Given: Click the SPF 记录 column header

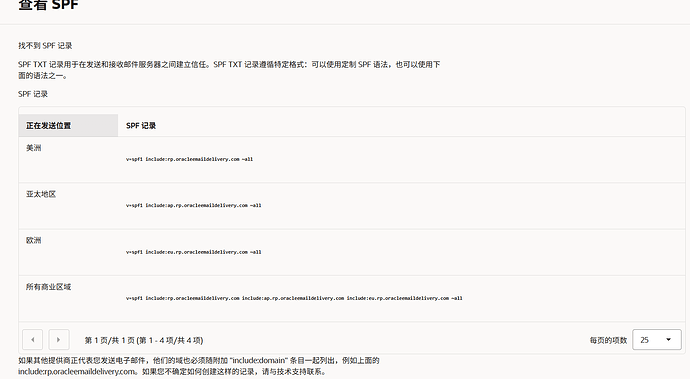Looking at the screenshot, I should click(x=141, y=125).
